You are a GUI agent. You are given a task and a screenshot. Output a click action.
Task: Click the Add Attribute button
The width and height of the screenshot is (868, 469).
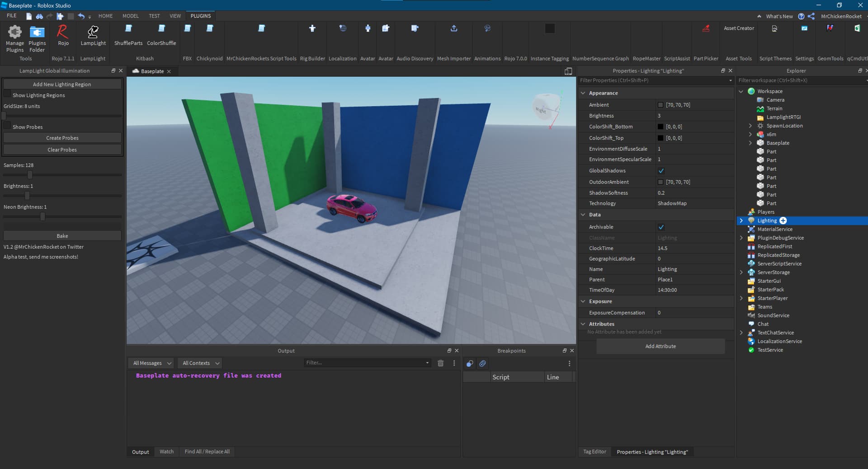click(x=660, y=347)
